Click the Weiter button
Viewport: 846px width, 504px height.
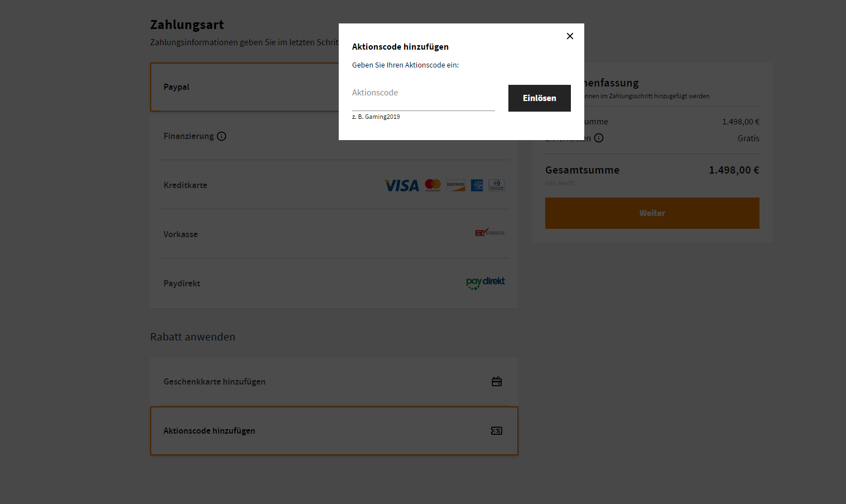652,213
